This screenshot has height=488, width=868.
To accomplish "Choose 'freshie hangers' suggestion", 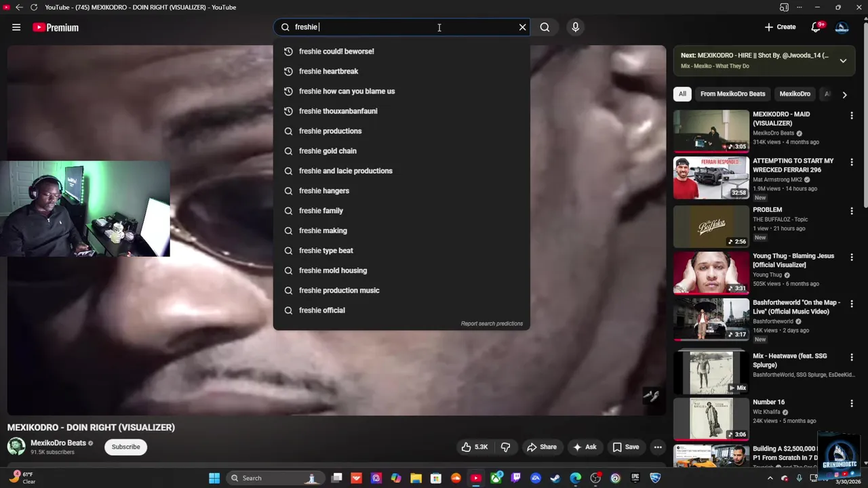I will pos(401,190).
